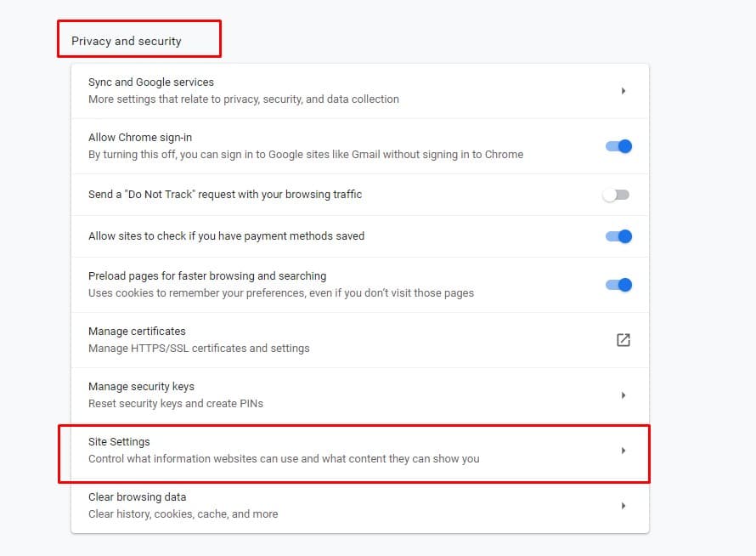Image resolution: width=756 pixels, height=556 pixels.
Task: Click the Clear browsing data arrow
Action: pyautogui.click(x=623, y=506)
